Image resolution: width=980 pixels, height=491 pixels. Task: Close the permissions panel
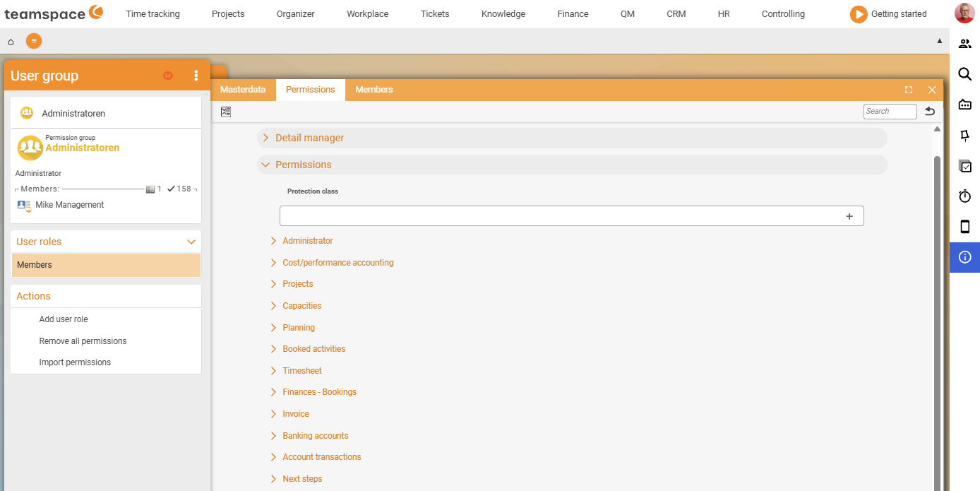pos(932,90)
